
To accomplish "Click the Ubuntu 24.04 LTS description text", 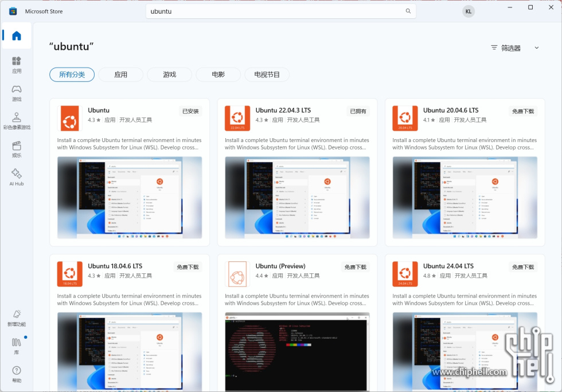I will pos(465,300).
